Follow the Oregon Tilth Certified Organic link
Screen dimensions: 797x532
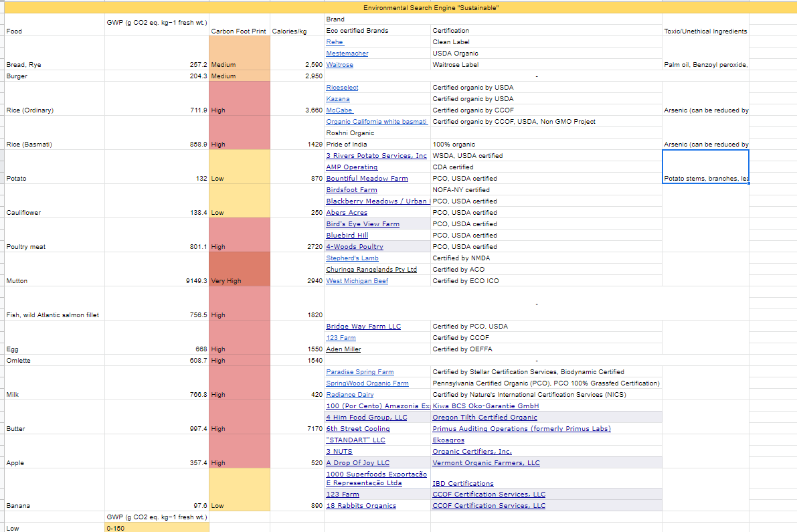point(485,417)
